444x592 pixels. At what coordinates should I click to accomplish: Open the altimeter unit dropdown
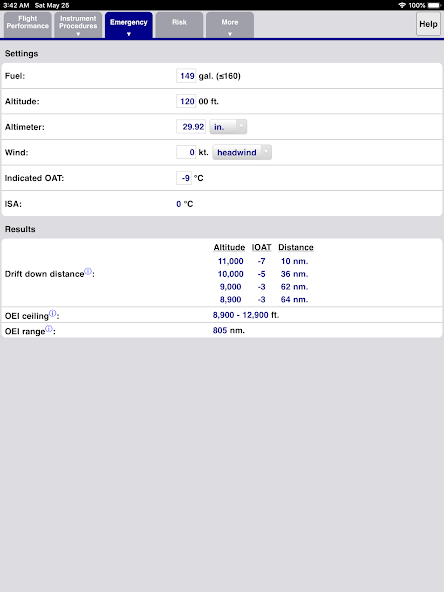pyautogui.click(x=228, y=127)
